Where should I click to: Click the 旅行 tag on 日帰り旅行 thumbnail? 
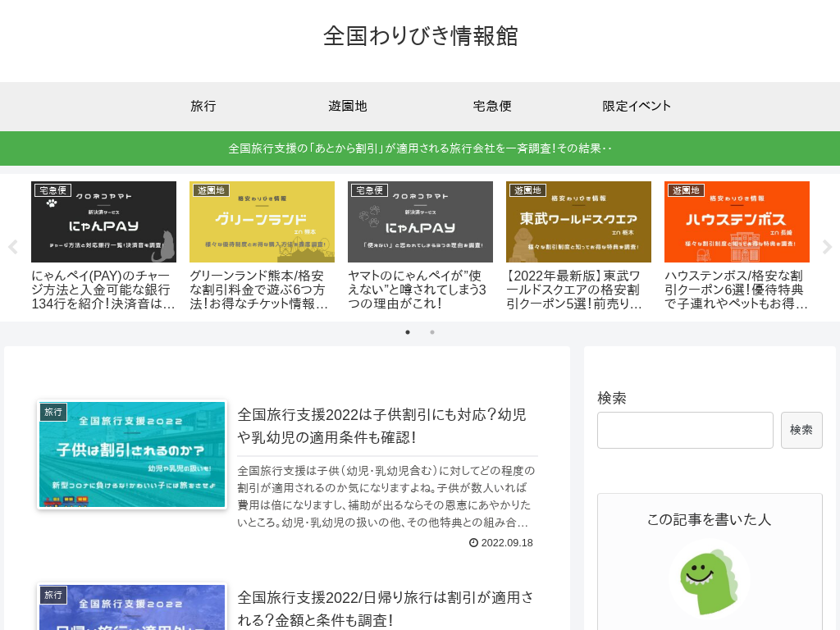53,595
